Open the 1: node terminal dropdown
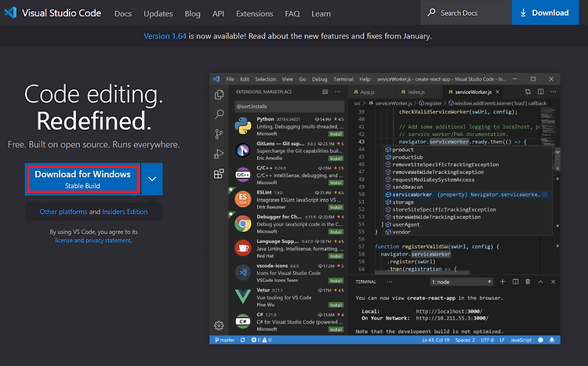The width and height of the screenshot is (588, 366). 461,281
